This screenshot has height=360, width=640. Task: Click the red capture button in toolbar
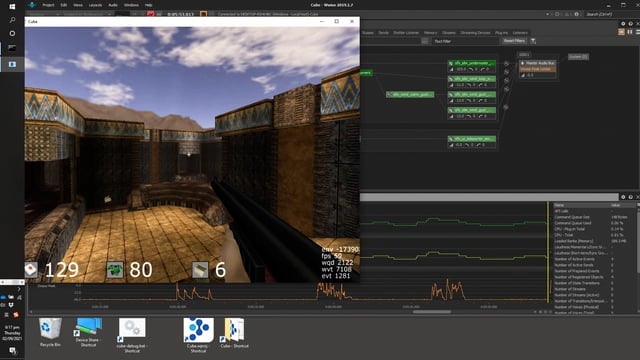151,14
